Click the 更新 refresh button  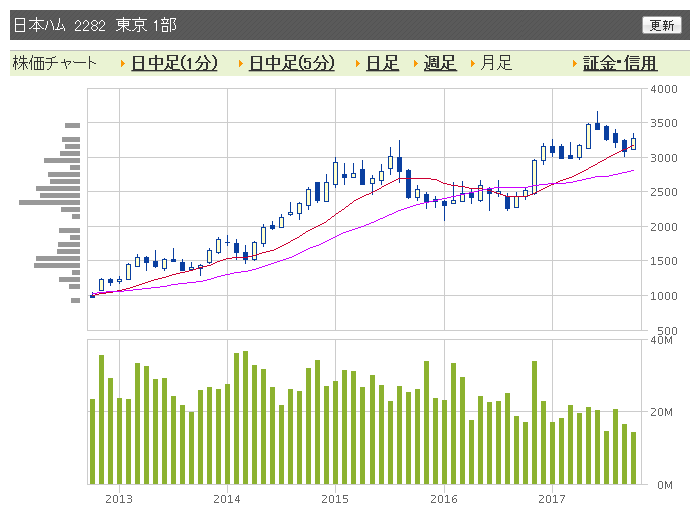pos(661,25)
